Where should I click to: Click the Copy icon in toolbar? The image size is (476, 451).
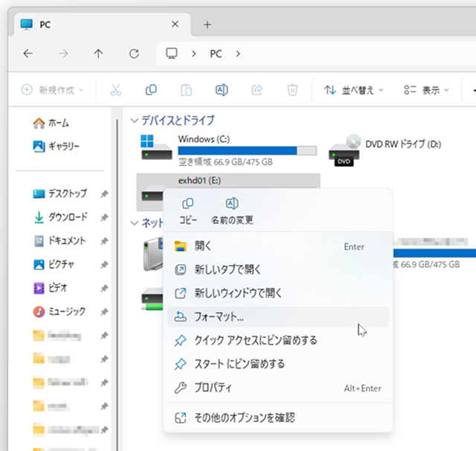151,90
